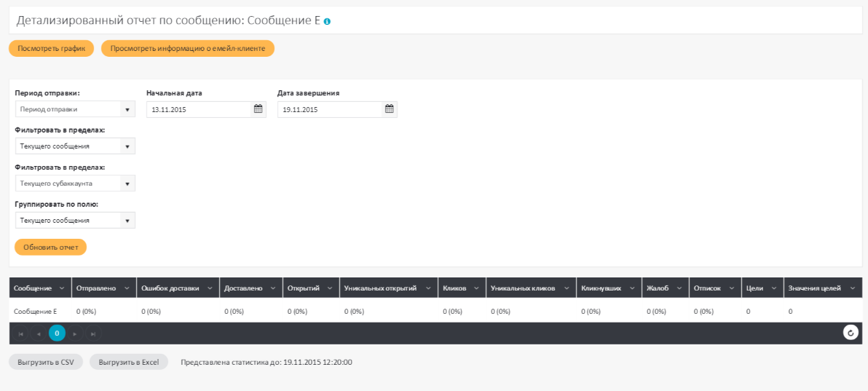Open the Период отправки dropdown
The height and width of the screenshot is (391, 868).
[127, 110]
